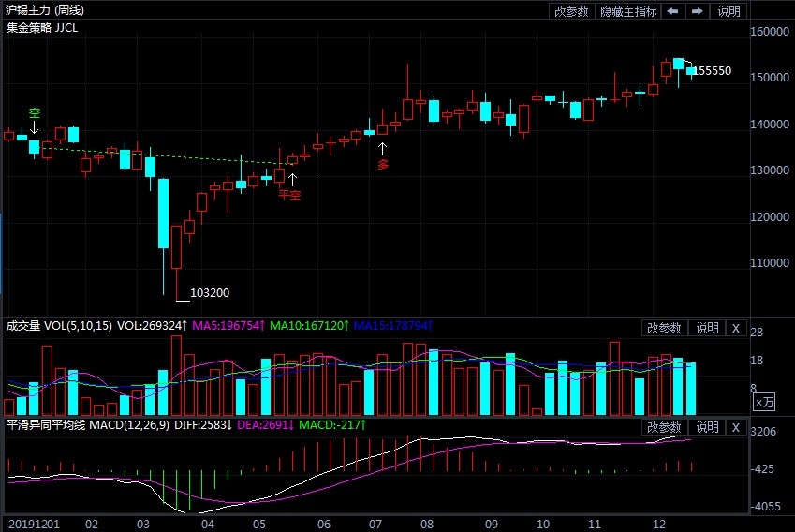This screenshot has height=532, width=795.
Task: Click the 155550 latest price label
Action: pos(712,71)
